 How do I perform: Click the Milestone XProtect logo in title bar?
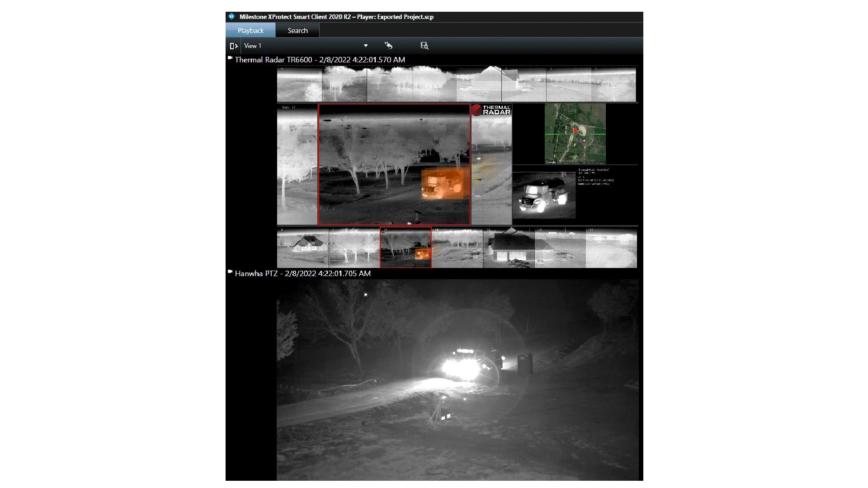231,17
